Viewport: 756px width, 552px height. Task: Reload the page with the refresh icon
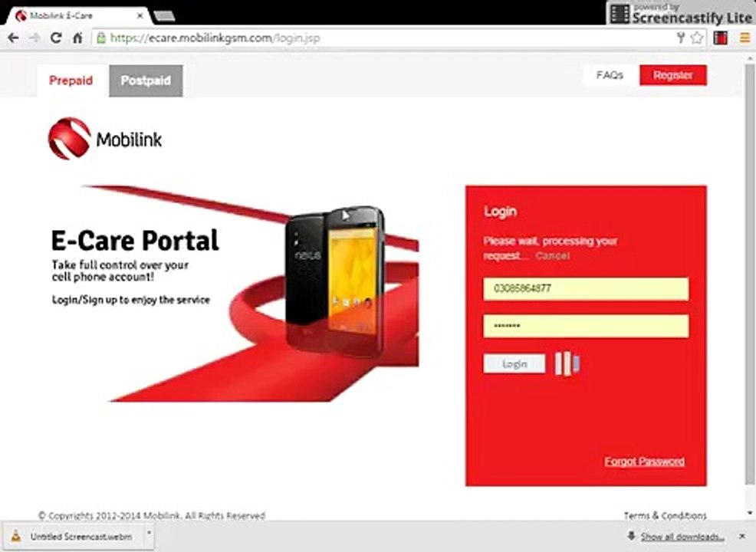click(56, 38)
